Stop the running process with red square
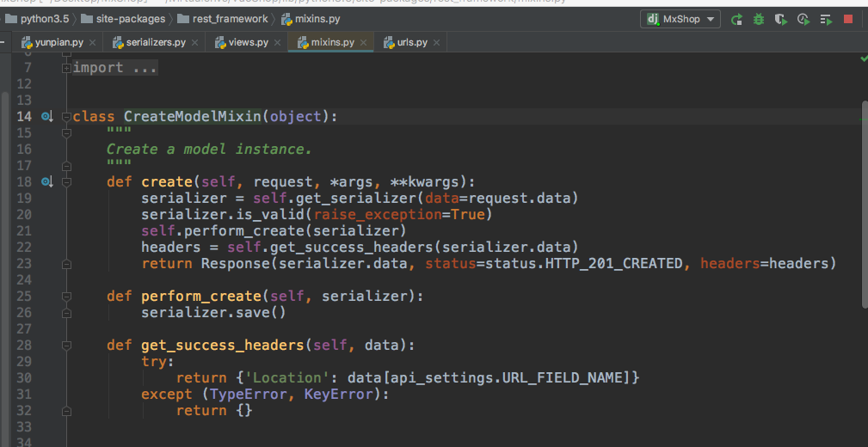Viewport: 868px width, 447px height. 848,20
